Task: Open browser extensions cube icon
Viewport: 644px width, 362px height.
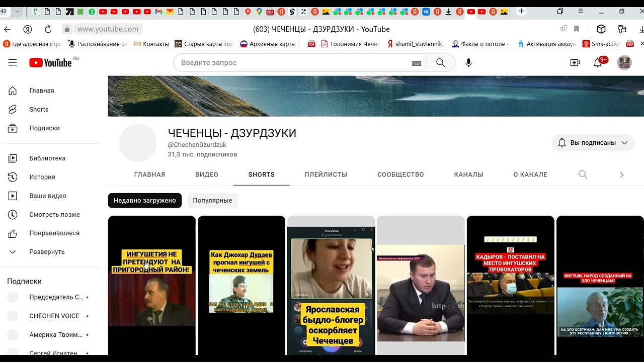Action: [601, 29]
